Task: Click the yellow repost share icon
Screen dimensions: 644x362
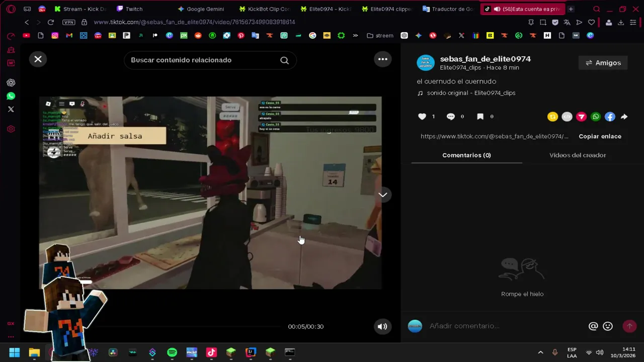Action: click(x=552, y=117)
